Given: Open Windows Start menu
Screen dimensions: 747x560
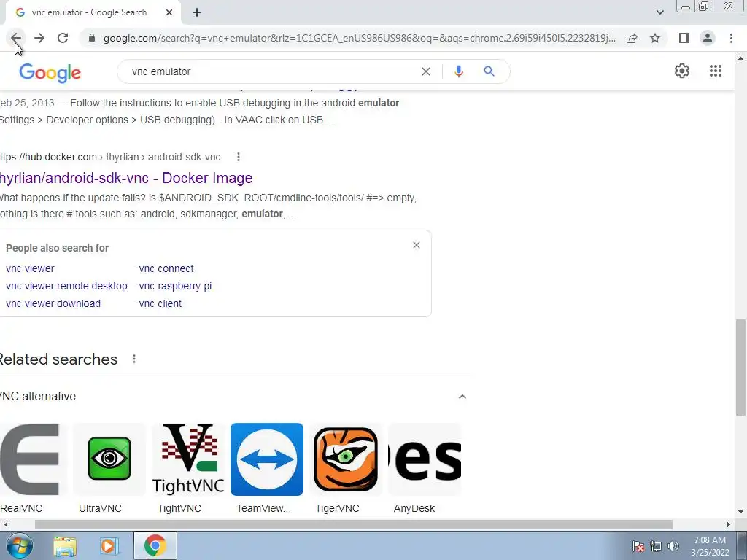Looking at the screenshot, I should click(x=19, y=545).
